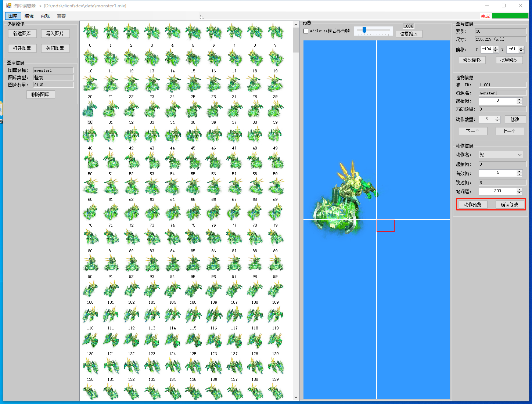Increase the X offset with up arrow
The height and width of the screenshot is (404, 532).
[x=496, y=48]
